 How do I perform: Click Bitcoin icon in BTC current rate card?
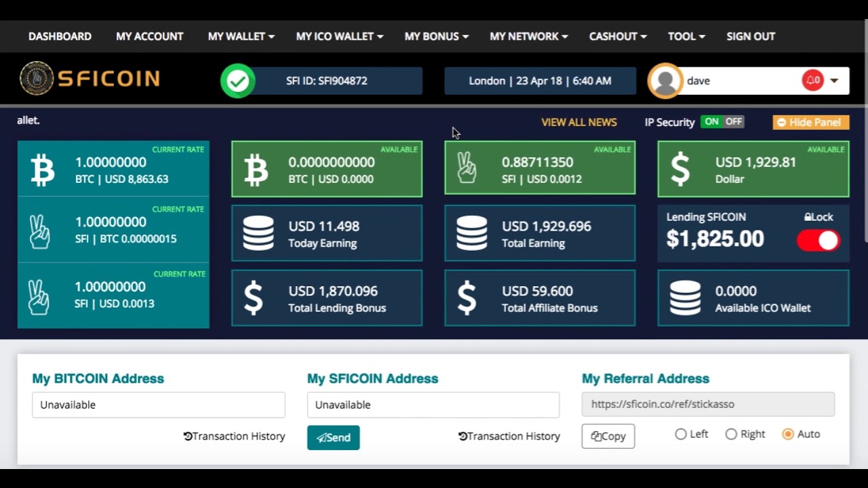pyautogui.click(x=42, y=170)
